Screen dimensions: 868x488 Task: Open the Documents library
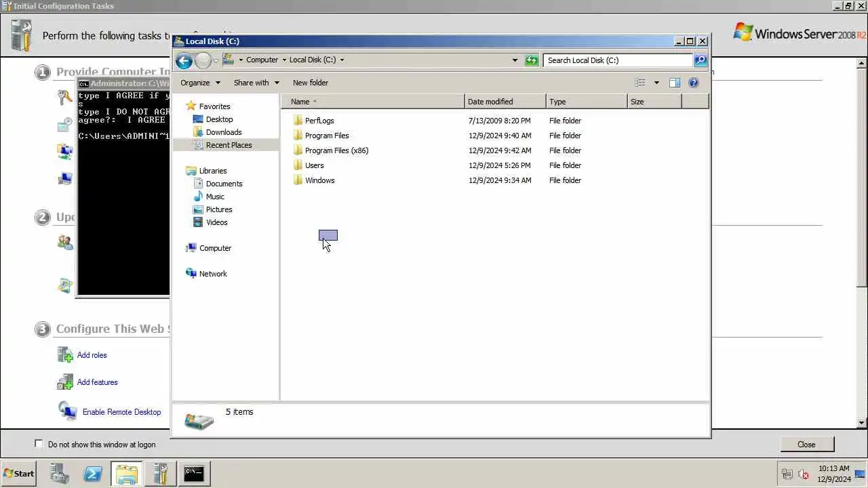click(x=224, y=184)
